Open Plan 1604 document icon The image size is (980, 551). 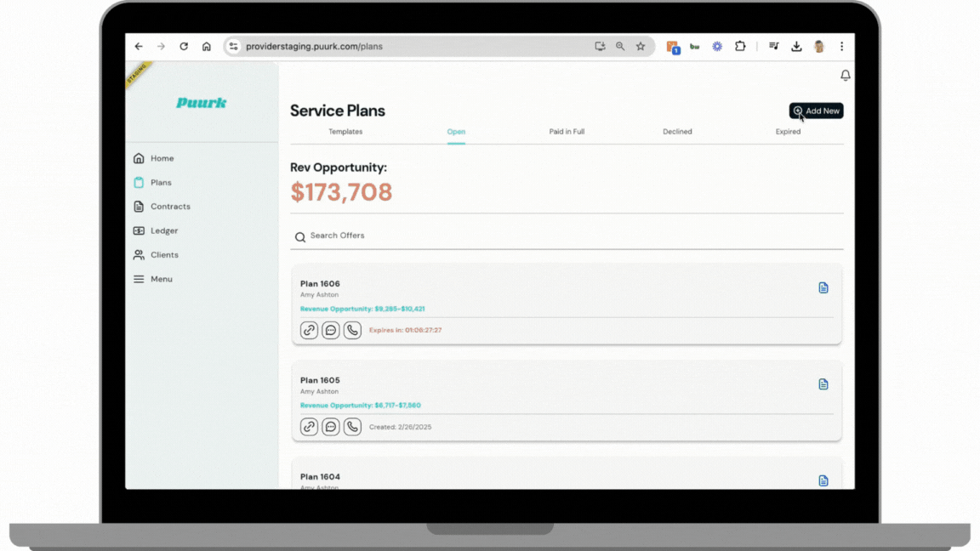(x=823, y=481)
